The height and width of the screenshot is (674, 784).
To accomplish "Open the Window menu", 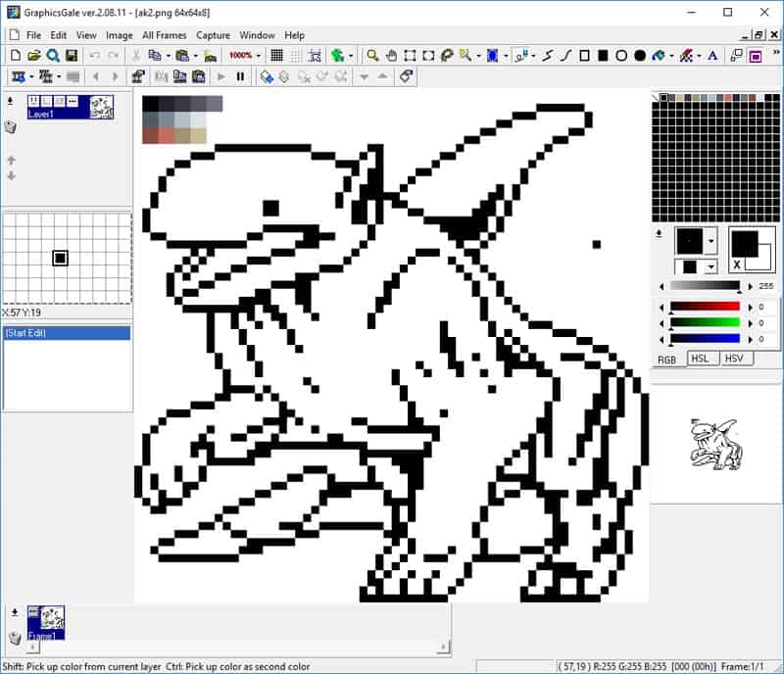I will pyautogui.click(x=257, y=35).
